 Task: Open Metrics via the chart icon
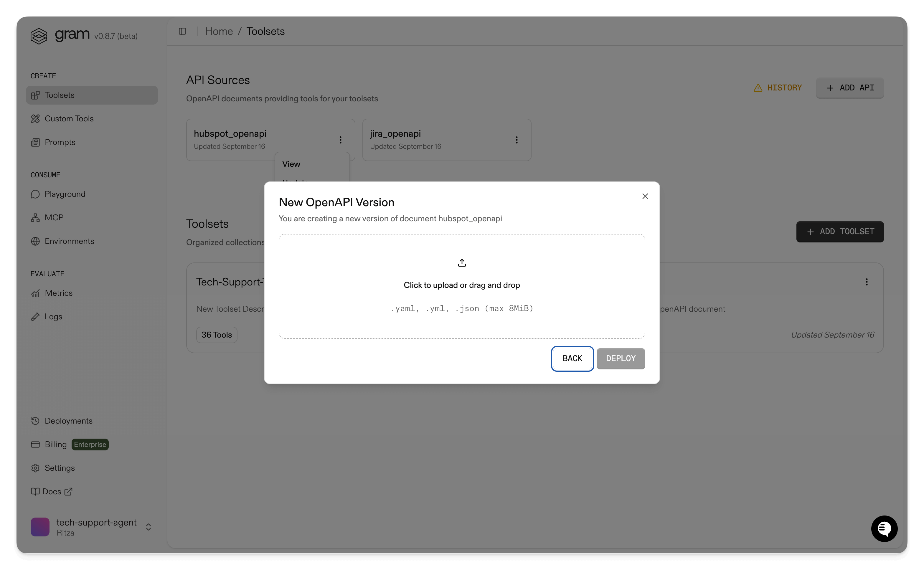(35, 293)
